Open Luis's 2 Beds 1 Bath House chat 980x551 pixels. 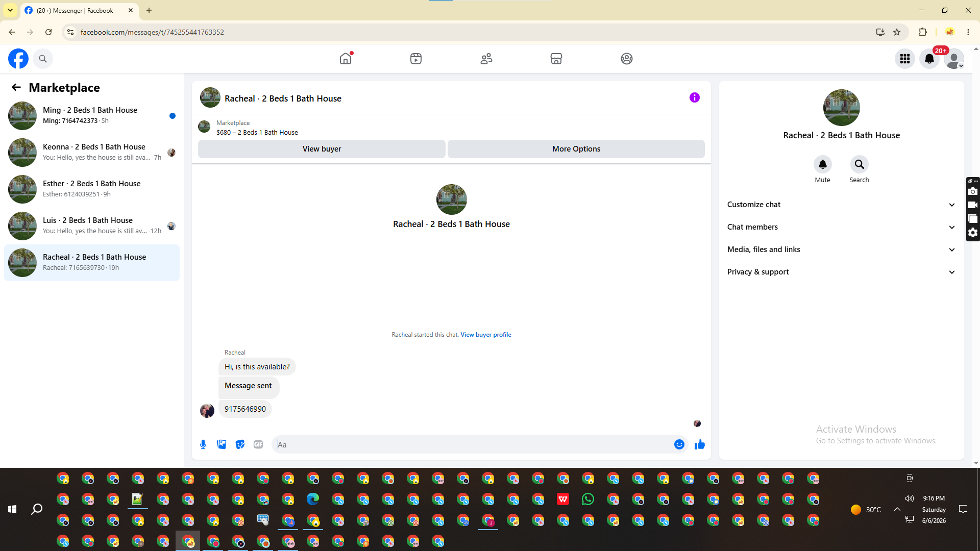point(92,226)
